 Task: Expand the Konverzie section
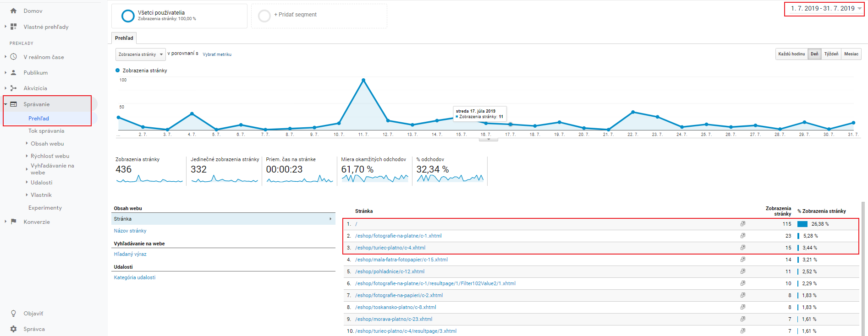coord(5,222)
